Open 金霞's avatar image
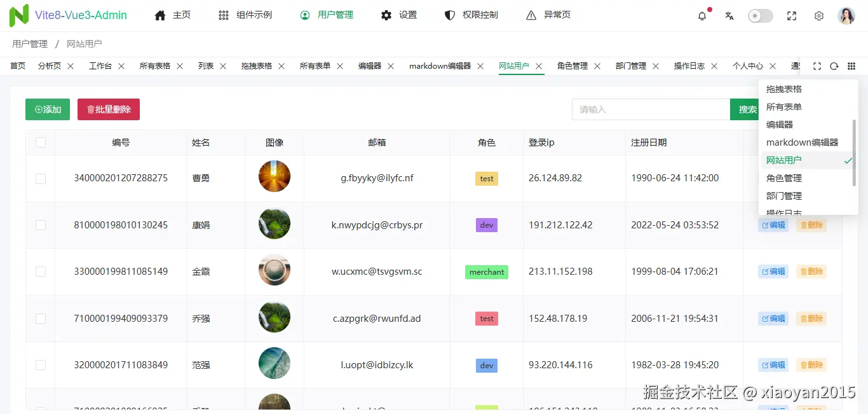The image size is (868, 414). pyautogui.click(x=275, y=270)
